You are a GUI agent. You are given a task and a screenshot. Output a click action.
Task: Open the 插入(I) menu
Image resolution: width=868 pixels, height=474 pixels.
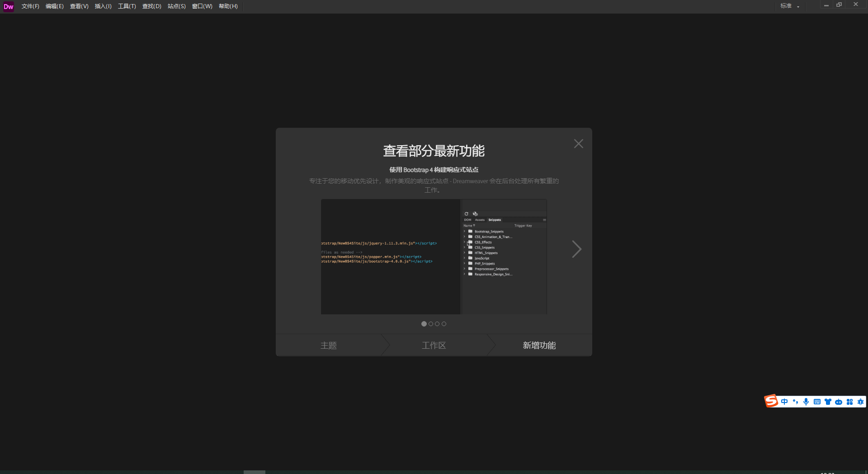click(103, 6)
